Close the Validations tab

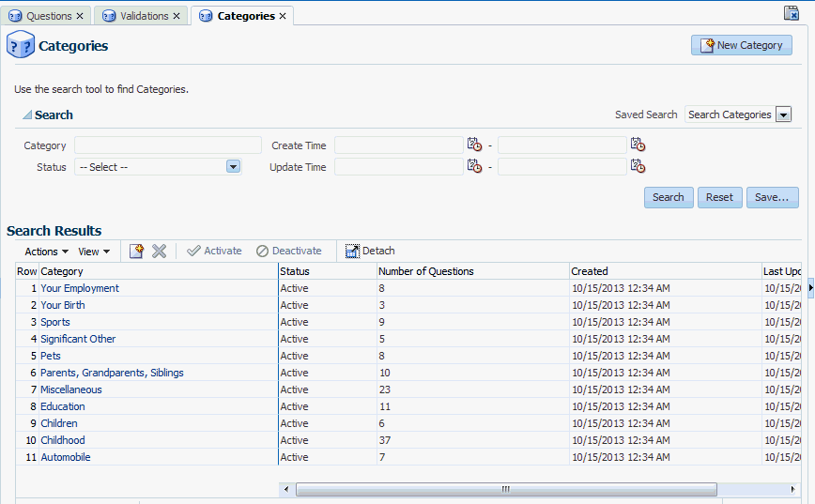pos(177,16)
